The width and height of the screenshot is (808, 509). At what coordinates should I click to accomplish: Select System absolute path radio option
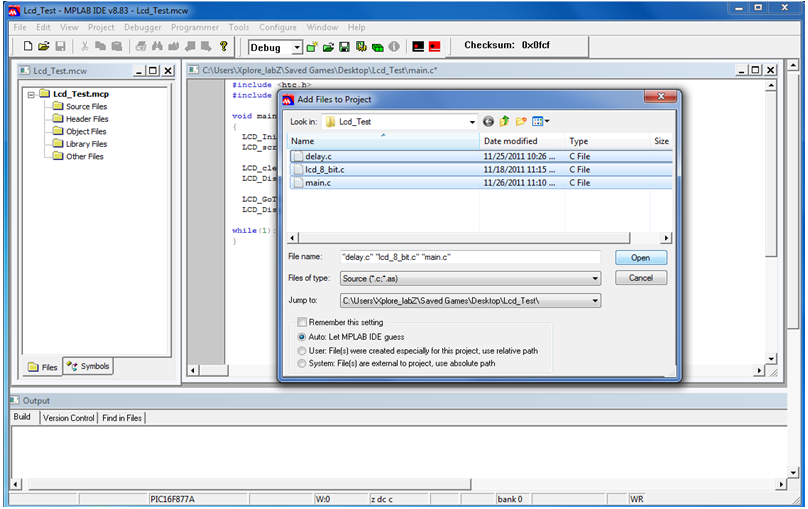point(301,364)
